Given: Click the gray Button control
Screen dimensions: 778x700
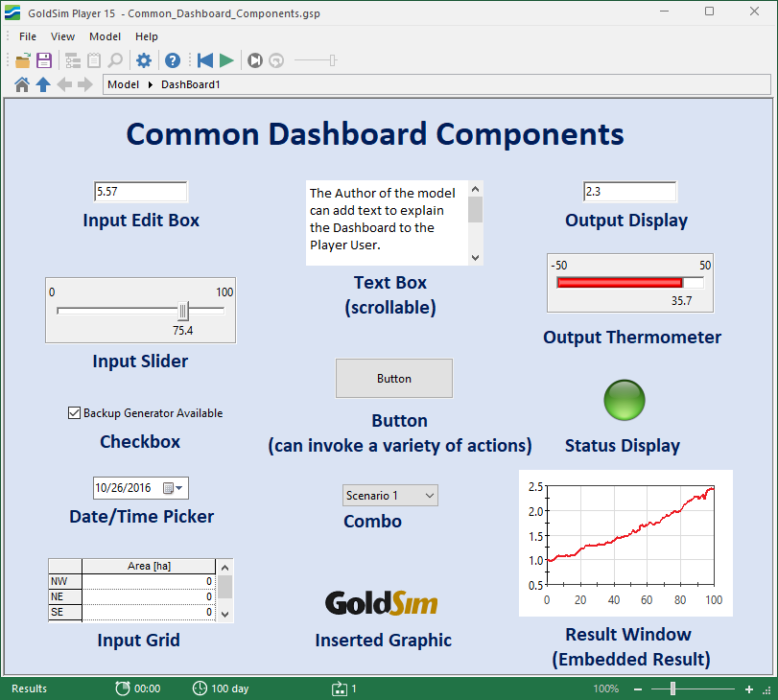Looking at the screenshot, I should [394, 379].
